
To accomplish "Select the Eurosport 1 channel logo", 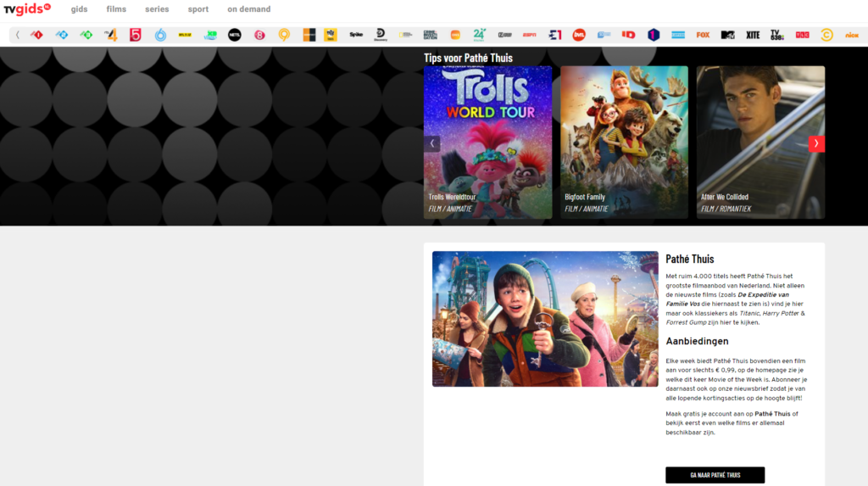I will tap(554, 35).
